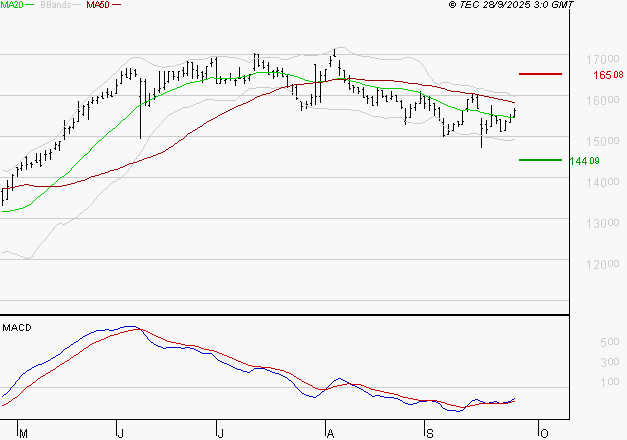Click the BBands legend label
627x440 pixels.
pos(54,5)
